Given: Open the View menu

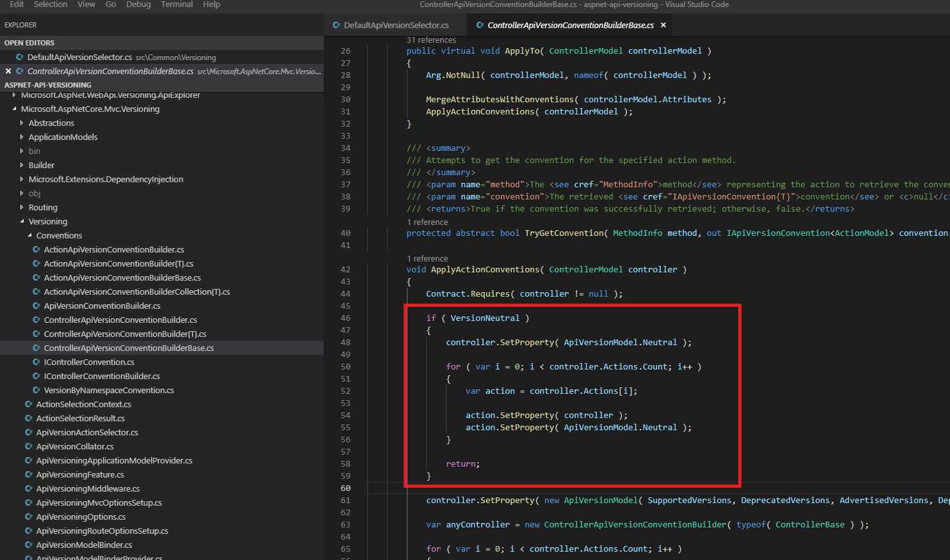Looking at the screenshot, I should [x=86, y=4].
